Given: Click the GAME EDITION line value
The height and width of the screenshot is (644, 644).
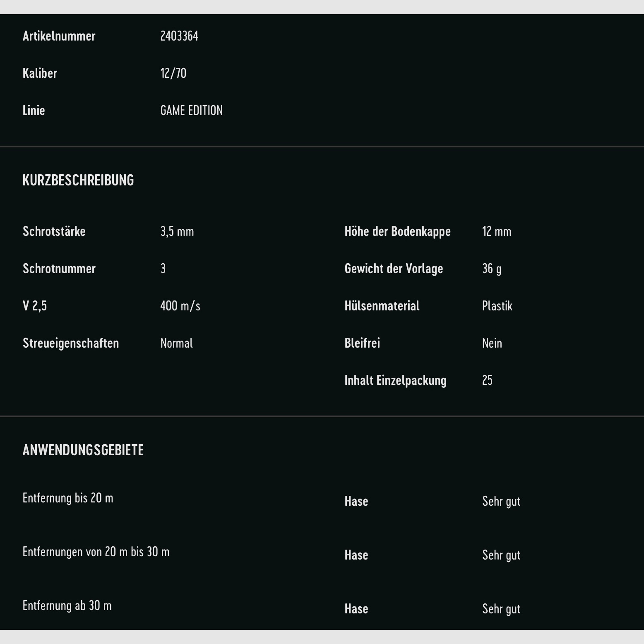Looking at the screenshot, I should pos(191,111).
